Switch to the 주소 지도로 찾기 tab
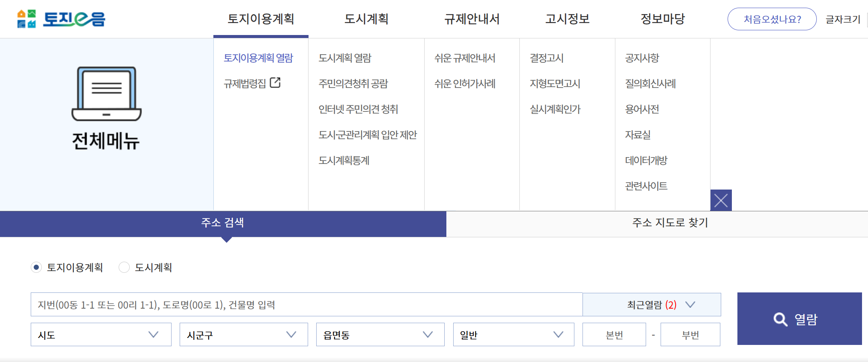This screenshot has width=868, height=362. click(669, 223)
